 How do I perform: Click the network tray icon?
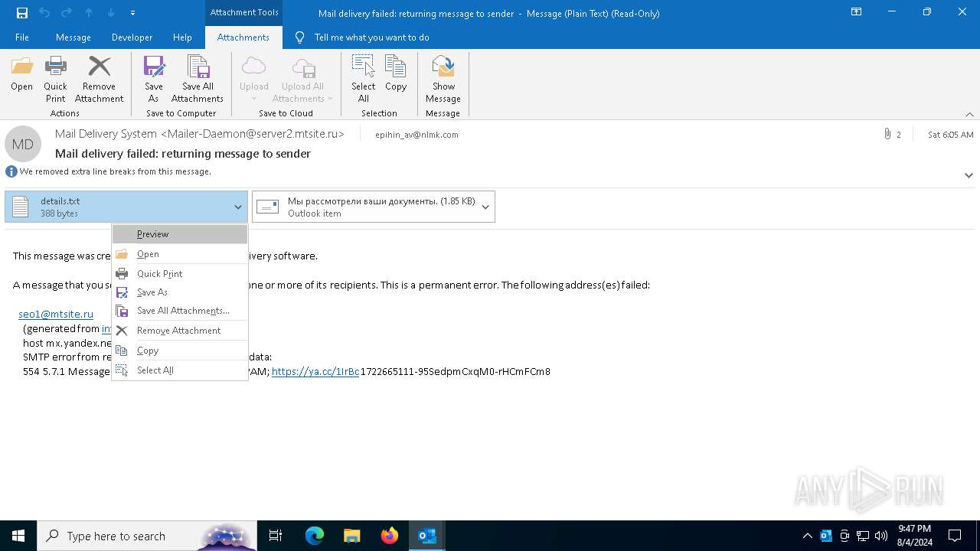[863, 536]
